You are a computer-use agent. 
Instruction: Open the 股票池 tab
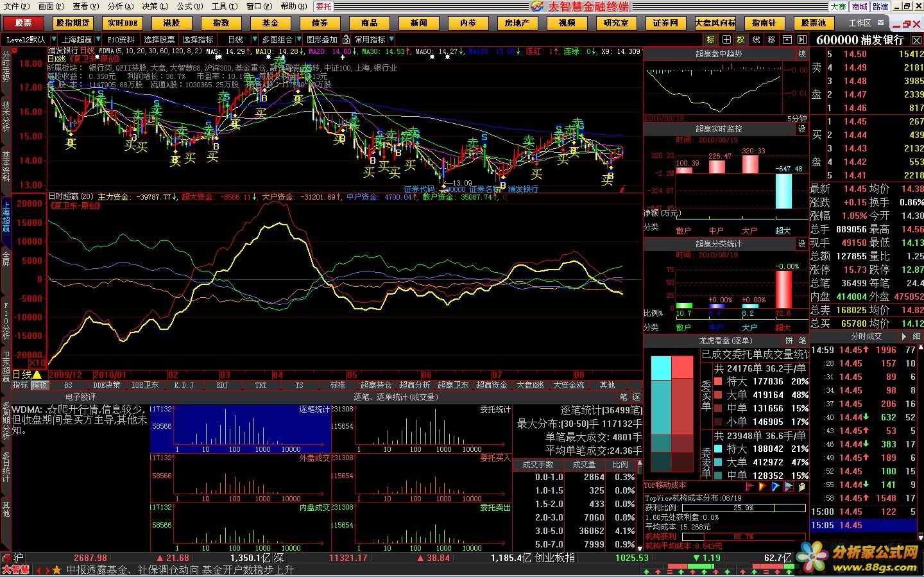click(x=814, y=23)
